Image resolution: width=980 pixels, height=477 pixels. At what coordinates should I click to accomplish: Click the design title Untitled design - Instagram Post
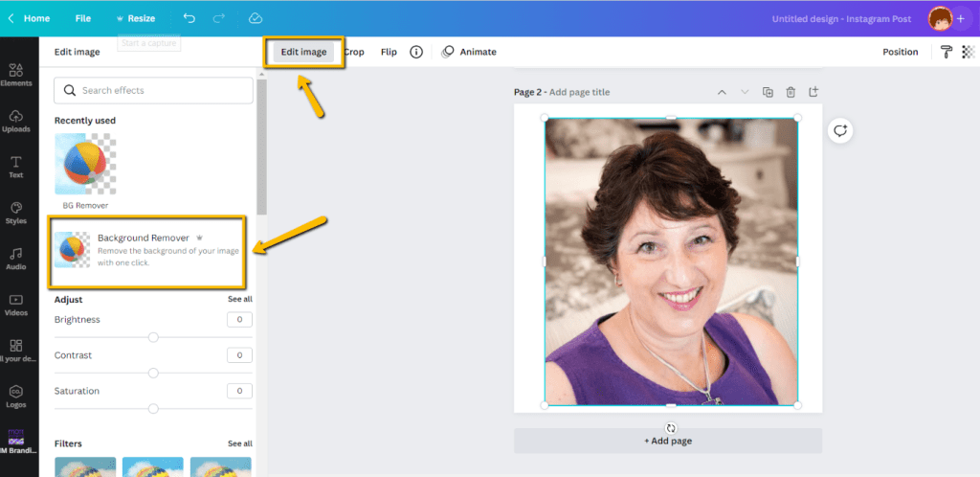coord(841,19)
